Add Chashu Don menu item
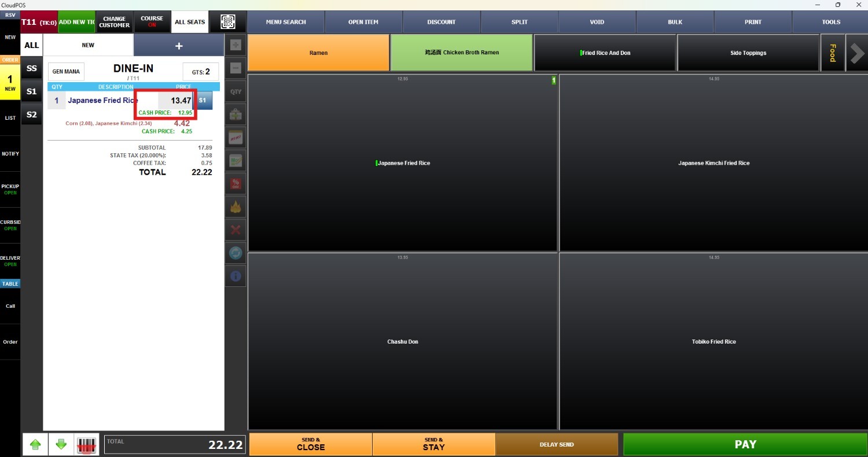The image size is (868, 457). point(403,341)
